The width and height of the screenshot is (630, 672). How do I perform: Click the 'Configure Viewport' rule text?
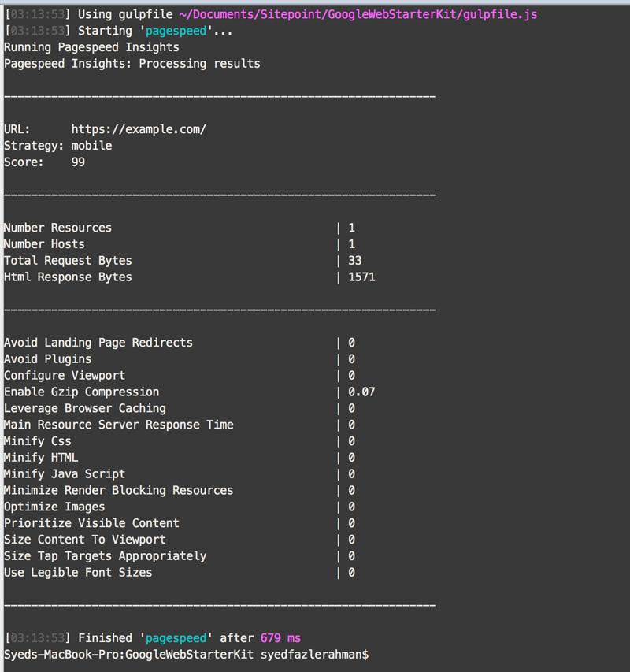65,375
